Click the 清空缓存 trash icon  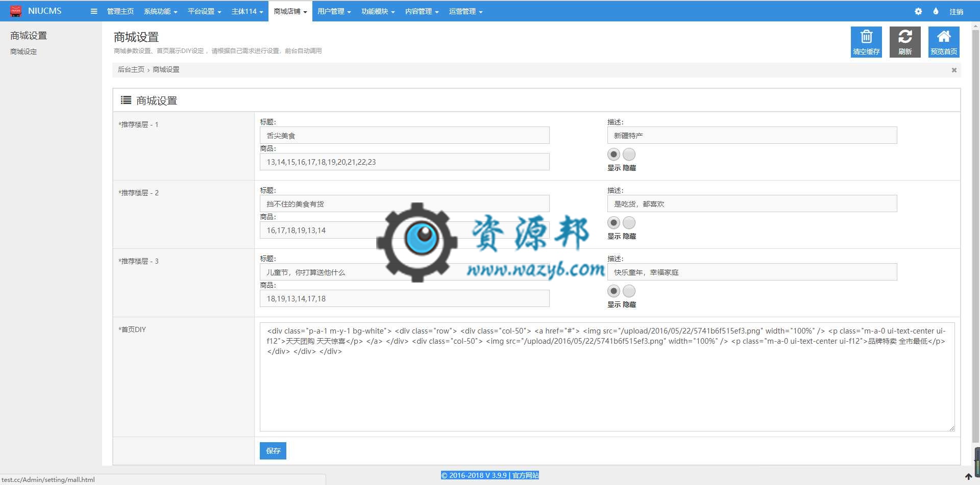866,37
